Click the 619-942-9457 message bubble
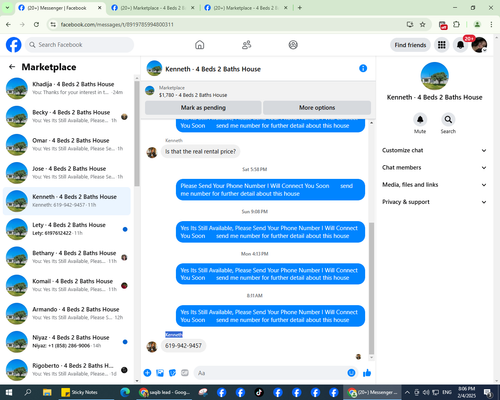The image size is (500, 400). pyautogui.click(x=183, y=346)
